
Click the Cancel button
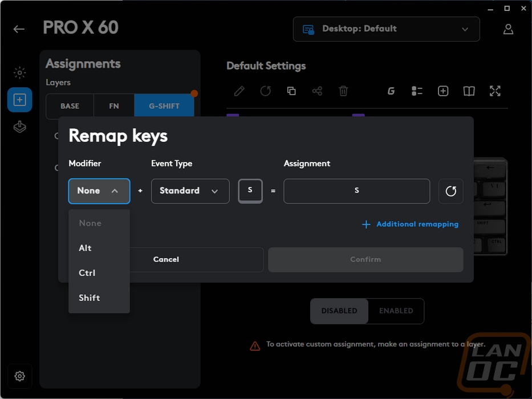pyautogui.click(x=166, y=259)
